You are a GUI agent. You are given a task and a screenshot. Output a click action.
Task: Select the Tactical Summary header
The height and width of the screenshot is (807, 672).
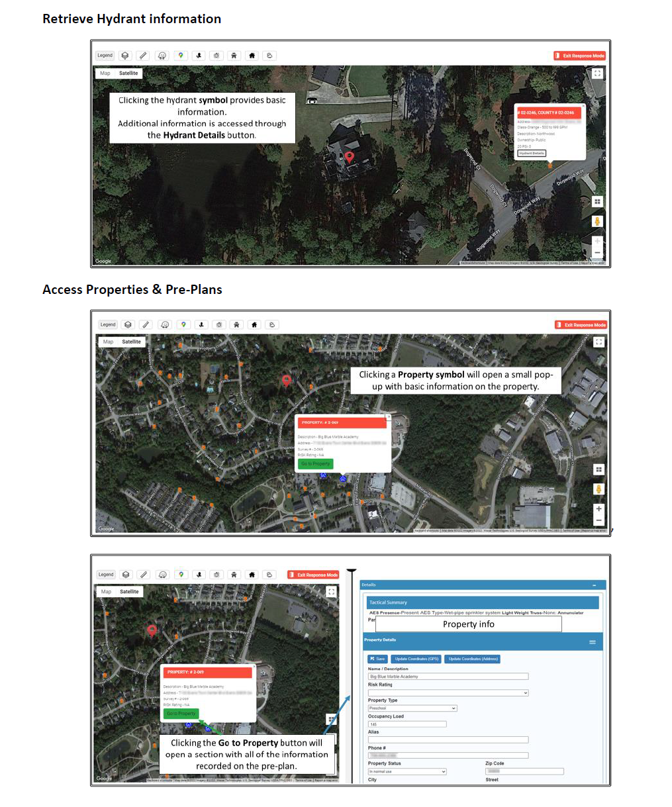coord(483,602)
